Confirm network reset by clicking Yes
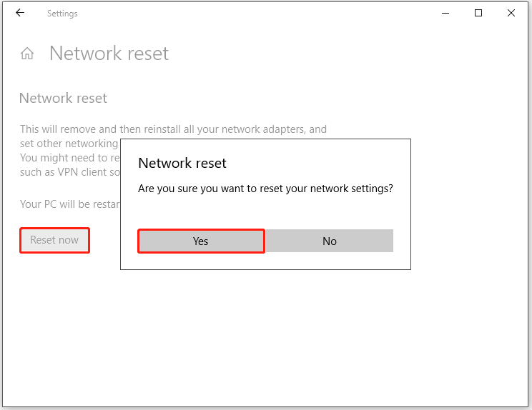Viewport: 532px width, 410px height. 201,241
